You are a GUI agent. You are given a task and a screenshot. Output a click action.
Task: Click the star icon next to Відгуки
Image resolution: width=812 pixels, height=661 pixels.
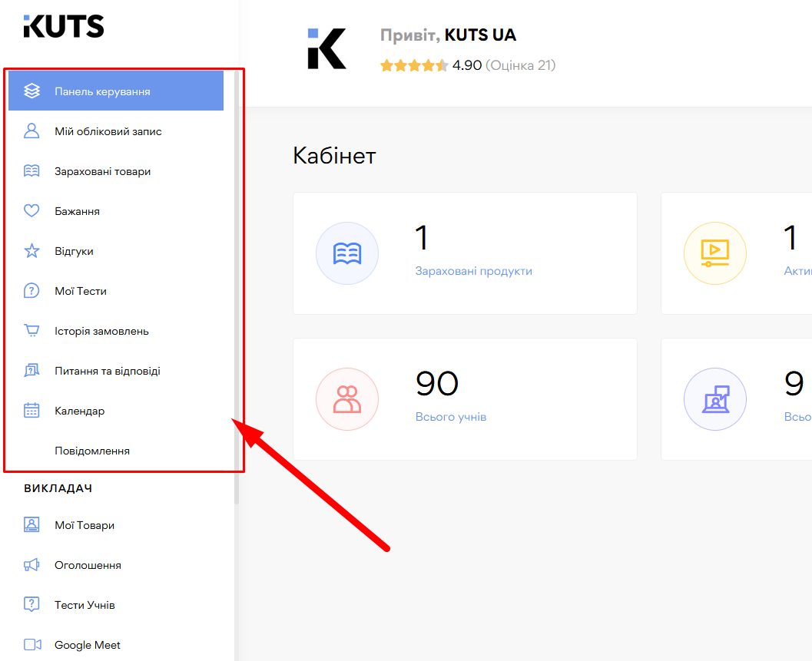point(31,251)
